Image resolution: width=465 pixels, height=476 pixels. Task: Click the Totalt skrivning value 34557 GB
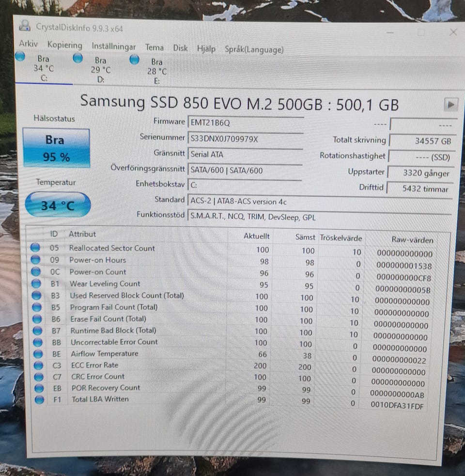(x=423, y=141)
